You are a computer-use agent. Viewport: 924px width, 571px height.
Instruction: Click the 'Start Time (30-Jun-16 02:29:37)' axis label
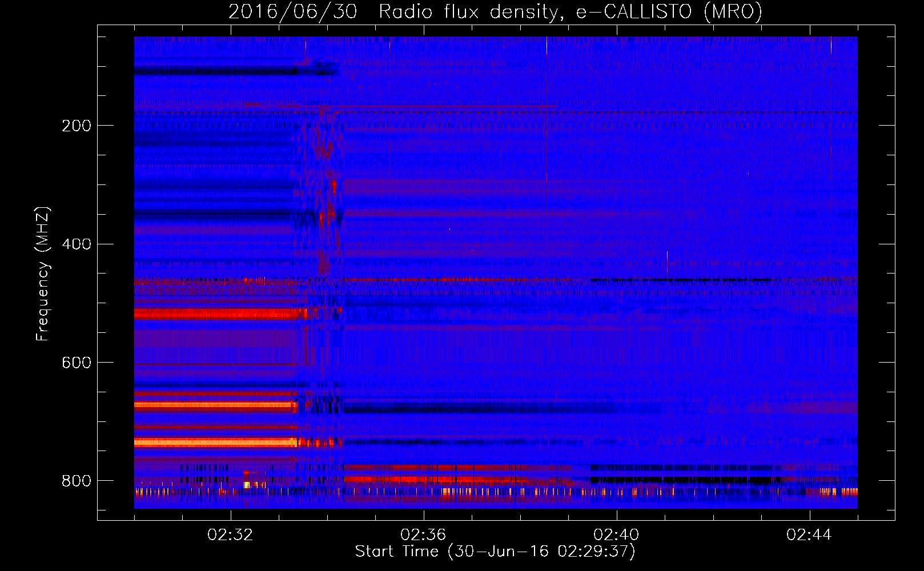click(x=495, y=552)
